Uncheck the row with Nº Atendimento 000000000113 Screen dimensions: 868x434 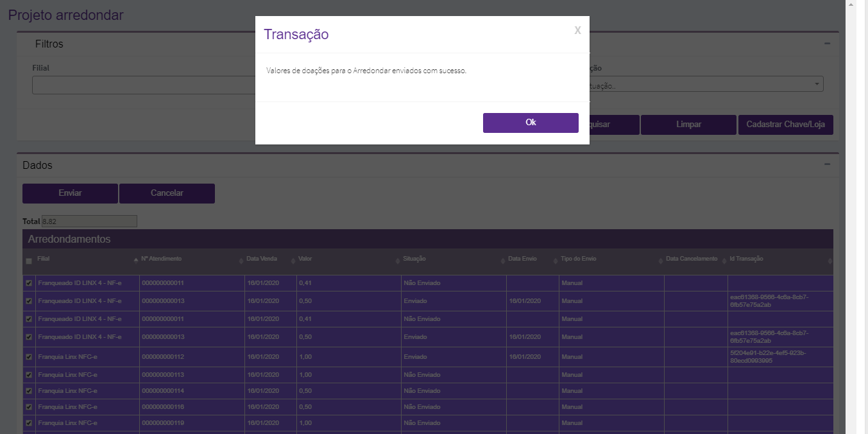tap(28, 375)
